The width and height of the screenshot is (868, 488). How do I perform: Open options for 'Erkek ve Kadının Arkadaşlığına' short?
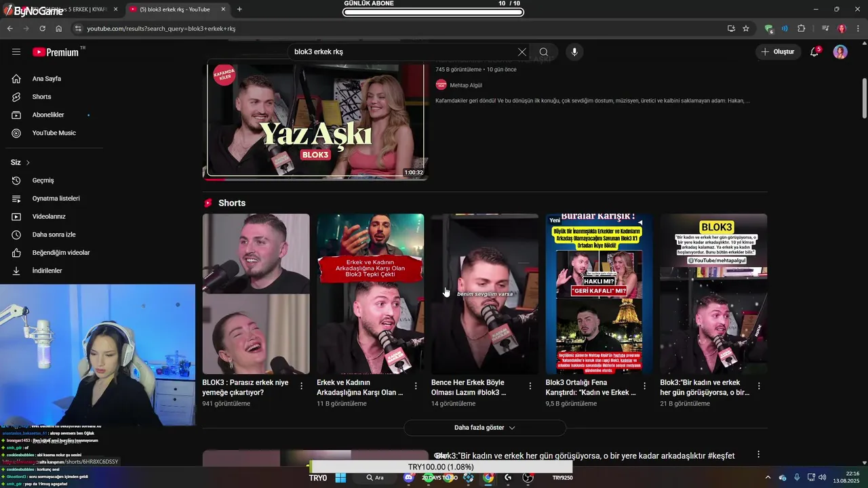click(416, 386)
